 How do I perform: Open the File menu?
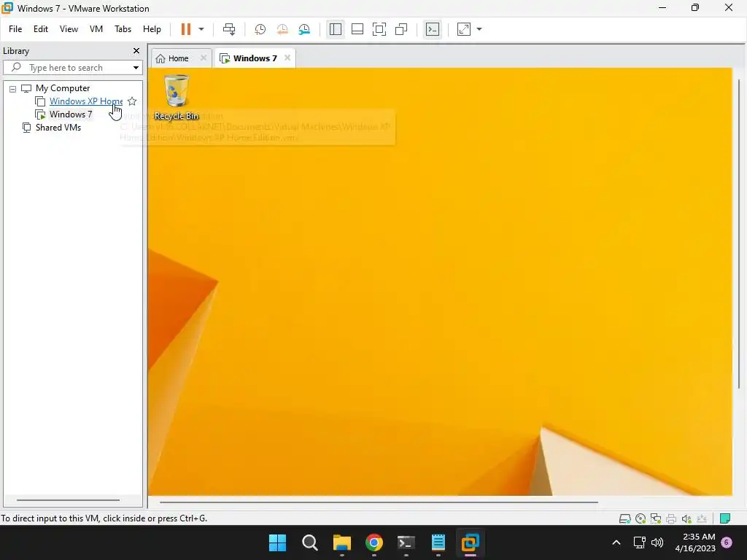pyautogui.click(x=15, y=29)
